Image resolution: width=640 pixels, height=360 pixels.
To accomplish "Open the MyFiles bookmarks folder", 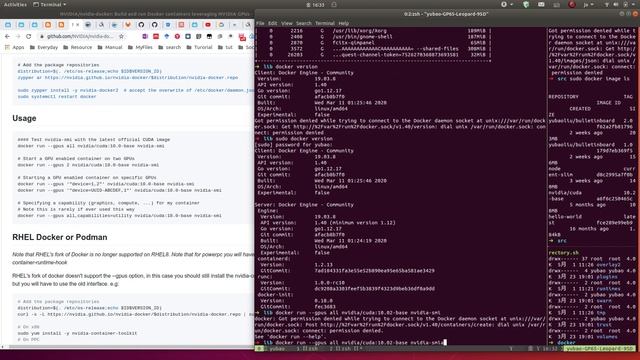I will (x=140, y=47).
